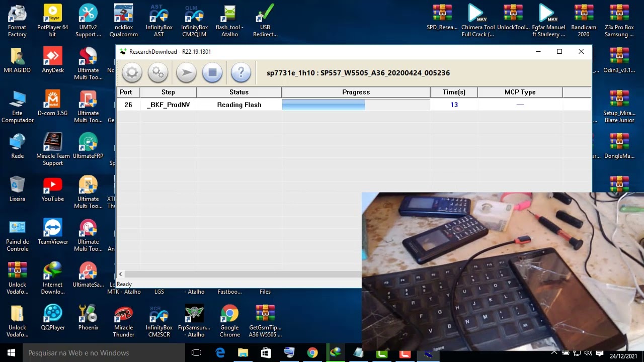The width and height of the screenshot is (644, 362).
Task: Open TeamViewer desktop icon
Action: coord(52,232)
